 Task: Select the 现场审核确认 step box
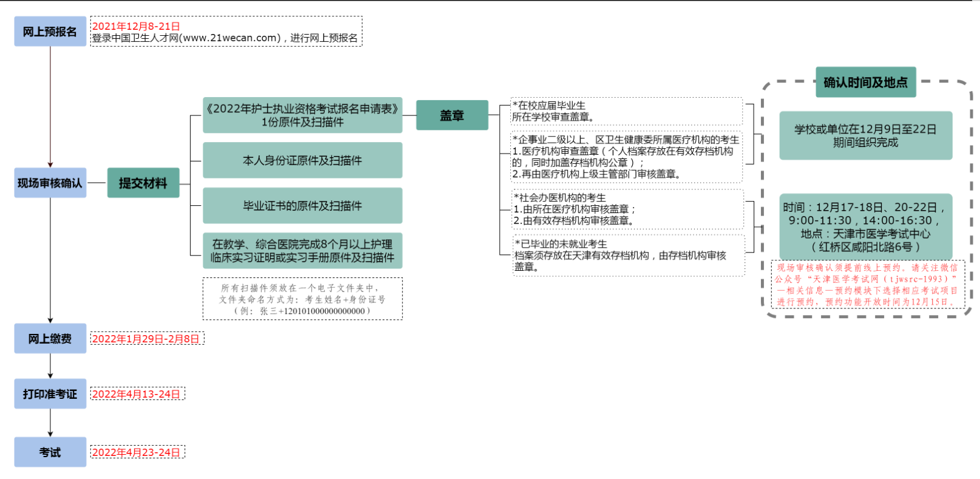click(50, 183)
